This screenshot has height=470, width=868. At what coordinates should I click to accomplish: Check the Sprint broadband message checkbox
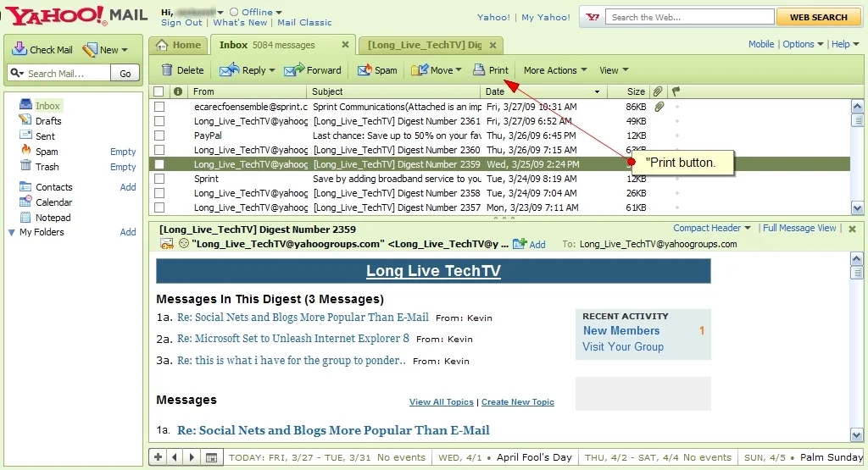pos(159,179)
